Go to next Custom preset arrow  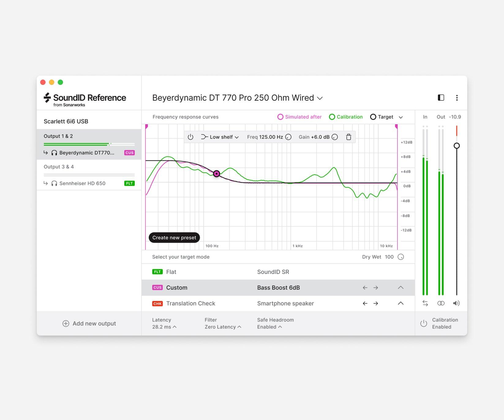pyautogui.click(x=376, y=288)
